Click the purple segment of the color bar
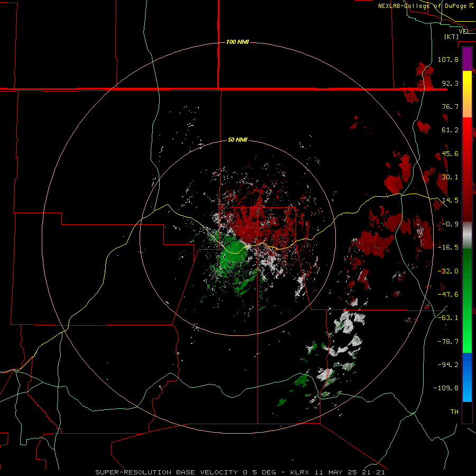476x476 pixels. coord(467,59)
